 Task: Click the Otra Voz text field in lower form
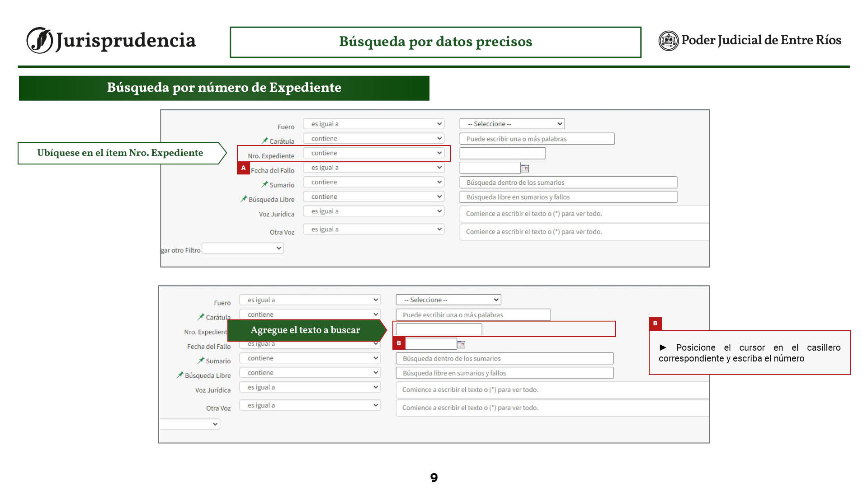[552, 408]
